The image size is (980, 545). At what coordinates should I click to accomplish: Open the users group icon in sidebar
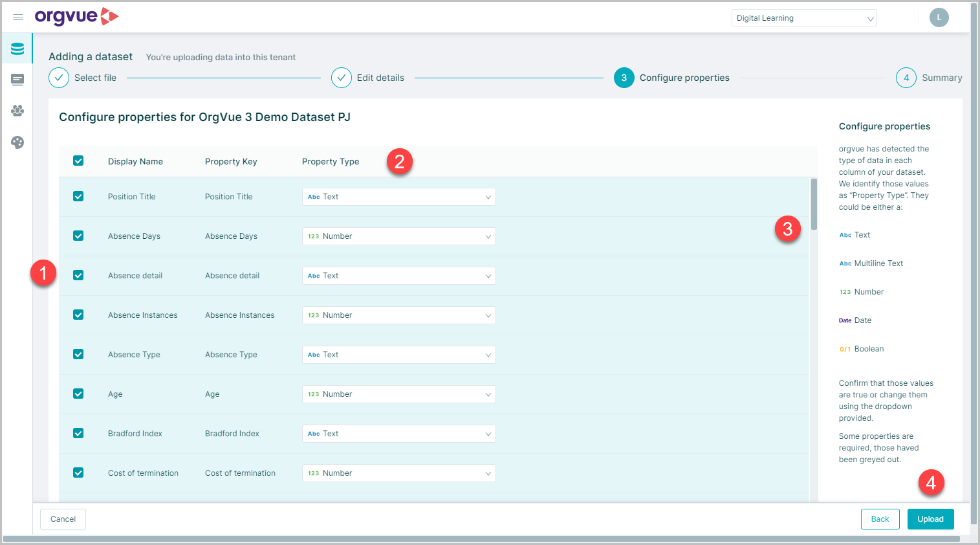pyautogui.click(x=17, y=111)
